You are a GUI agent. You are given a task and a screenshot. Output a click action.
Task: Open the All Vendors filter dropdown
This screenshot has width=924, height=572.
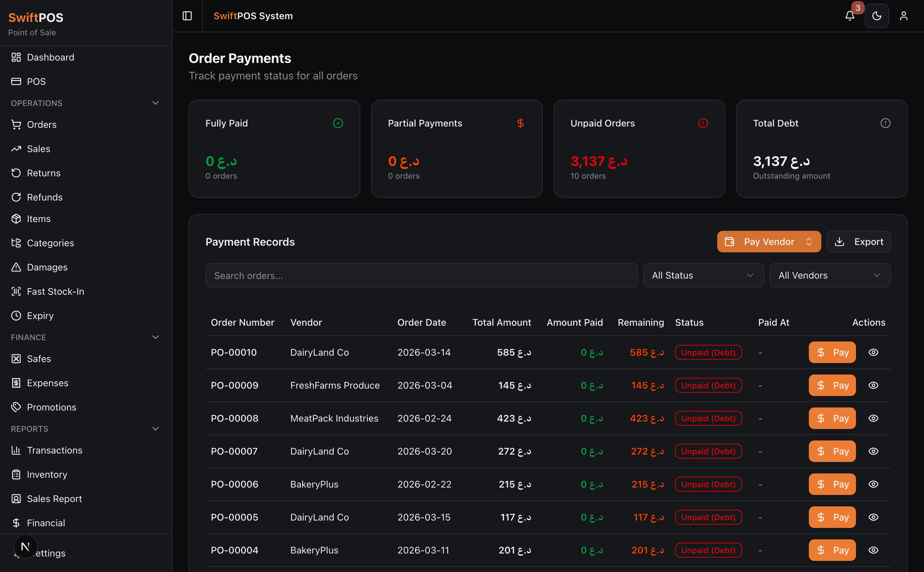[830, 275]
